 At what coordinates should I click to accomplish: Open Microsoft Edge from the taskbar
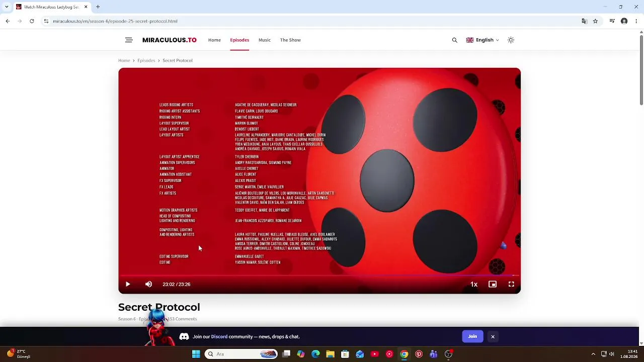click(x=315, y=354)
